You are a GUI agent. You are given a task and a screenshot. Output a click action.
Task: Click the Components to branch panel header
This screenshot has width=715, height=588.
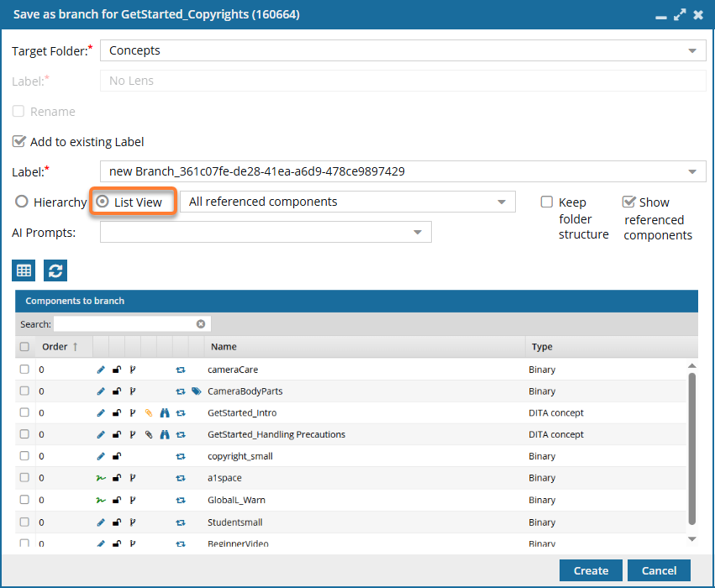point(356,301)
